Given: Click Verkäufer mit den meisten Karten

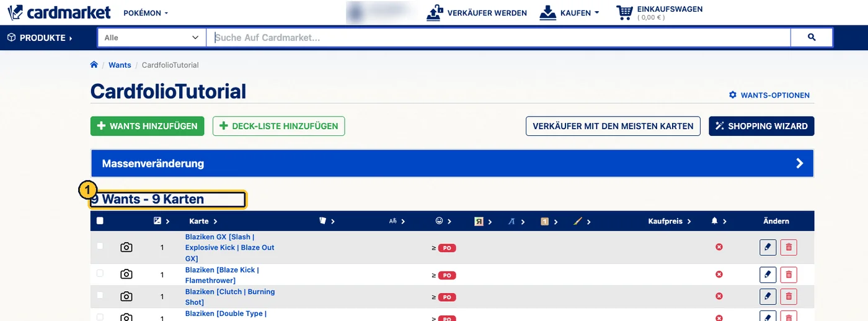Looking at the screenshot, I should tap(613, 126).
